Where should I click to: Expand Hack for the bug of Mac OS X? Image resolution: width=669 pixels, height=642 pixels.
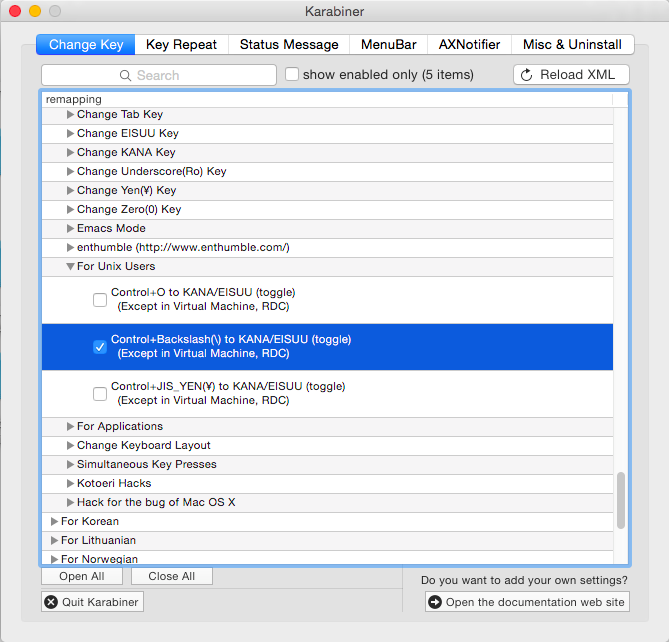pos(70,502)
